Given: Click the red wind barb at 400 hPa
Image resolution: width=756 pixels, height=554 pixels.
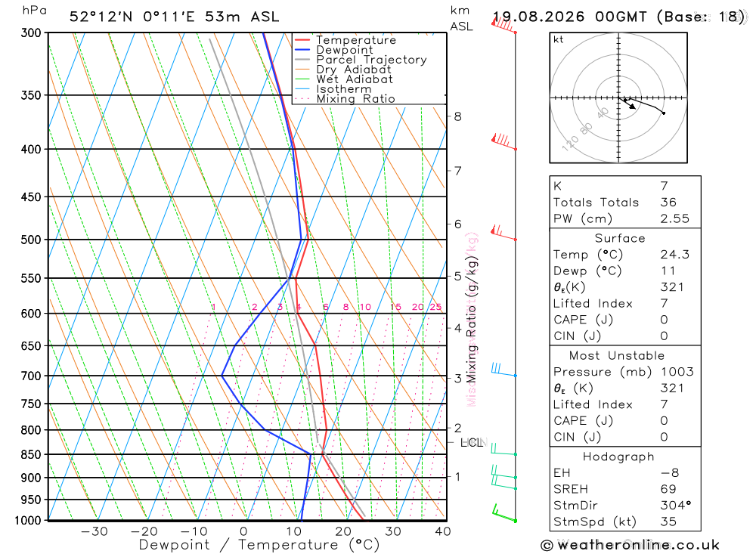Looking at the screenshot, I should (503, 142).
